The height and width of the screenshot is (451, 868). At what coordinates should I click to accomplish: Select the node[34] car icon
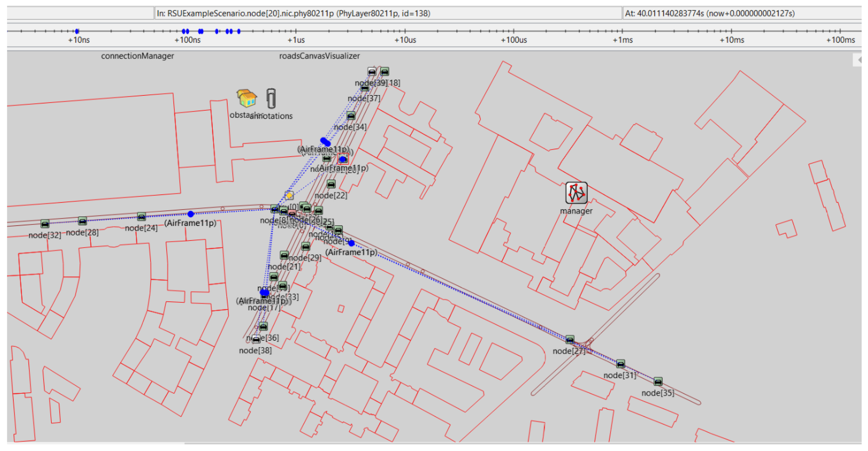(x=351, y=116)
